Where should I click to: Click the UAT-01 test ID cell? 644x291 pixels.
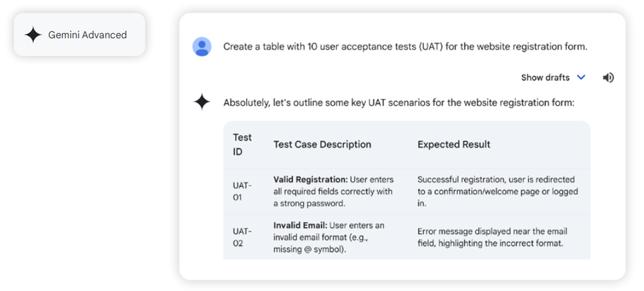pyautogui.click(x=242, y=191)
